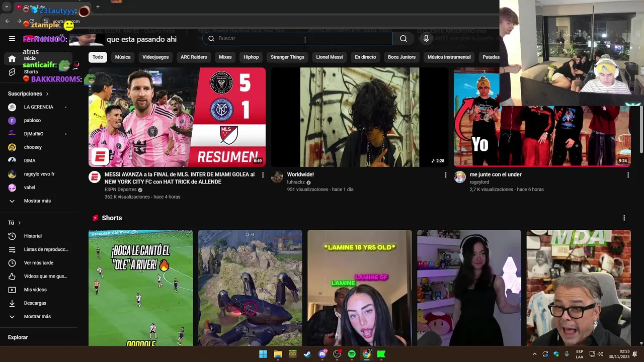Open luhrackz channel name
Image resolution: width=644 pixels, height=362 pixels.
point(296,182)
